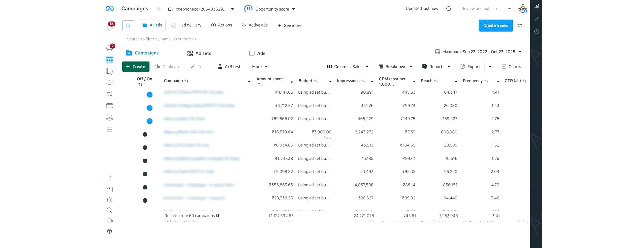Screen dimensions: 644x248
Task: Open the Campaign column header dropdown arrow
Action: (x=249, y=82)
